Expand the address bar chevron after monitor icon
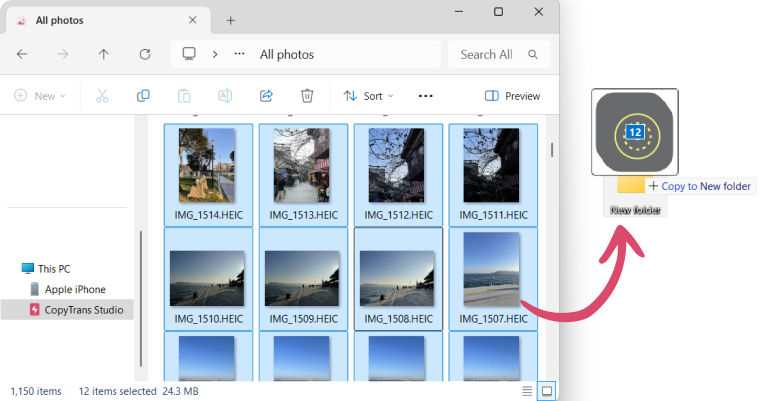 tap(215, 54)
